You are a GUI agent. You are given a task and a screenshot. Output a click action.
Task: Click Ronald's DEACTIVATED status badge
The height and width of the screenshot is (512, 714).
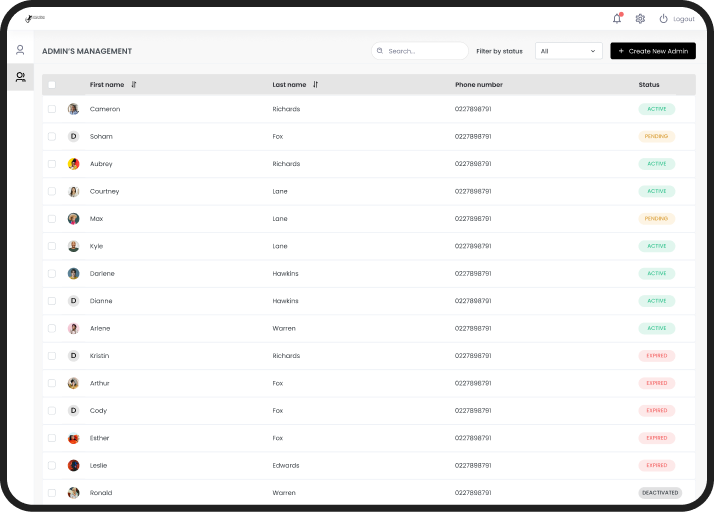(660, 493)
